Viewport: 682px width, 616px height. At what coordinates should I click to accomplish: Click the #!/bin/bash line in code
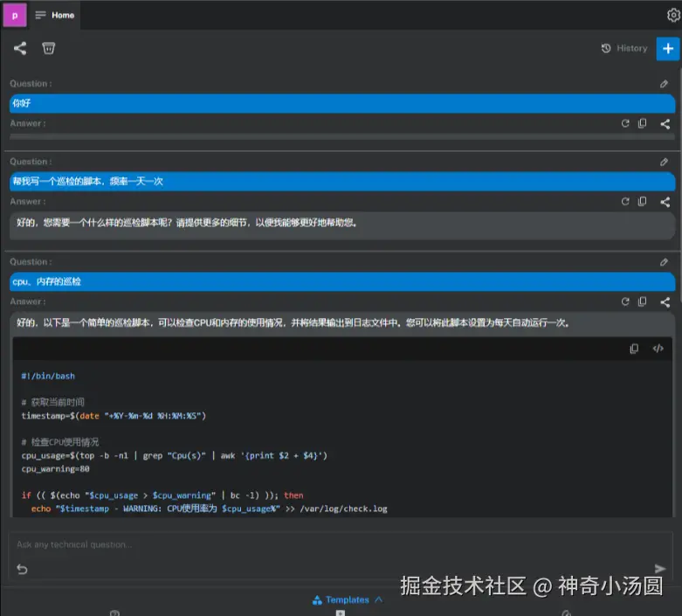pyautogui.click(x=48, y=376)
